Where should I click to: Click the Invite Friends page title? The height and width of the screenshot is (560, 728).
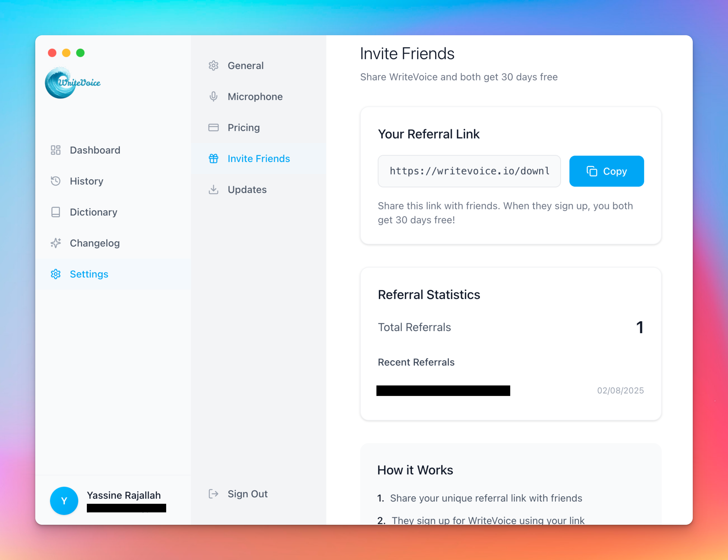(x=407, y=54)
